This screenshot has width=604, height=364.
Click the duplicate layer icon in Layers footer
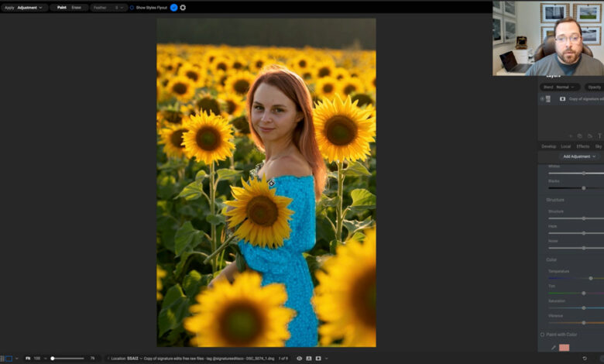pyautogui.click(x=580, y=136)
